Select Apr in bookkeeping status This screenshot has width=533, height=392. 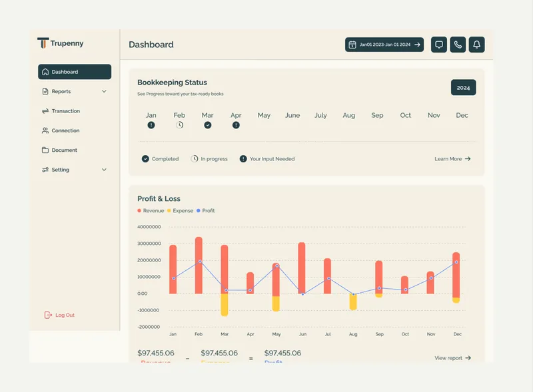coord(236,115)
